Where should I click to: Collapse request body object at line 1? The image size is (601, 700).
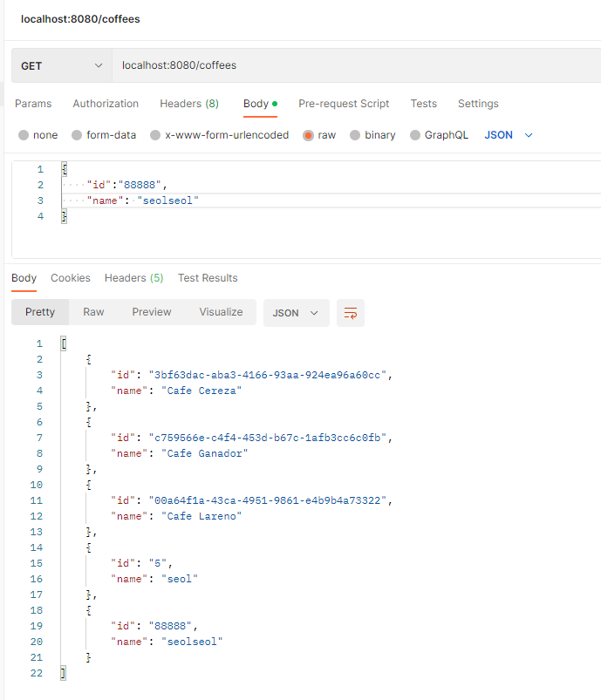click(64, 169)
